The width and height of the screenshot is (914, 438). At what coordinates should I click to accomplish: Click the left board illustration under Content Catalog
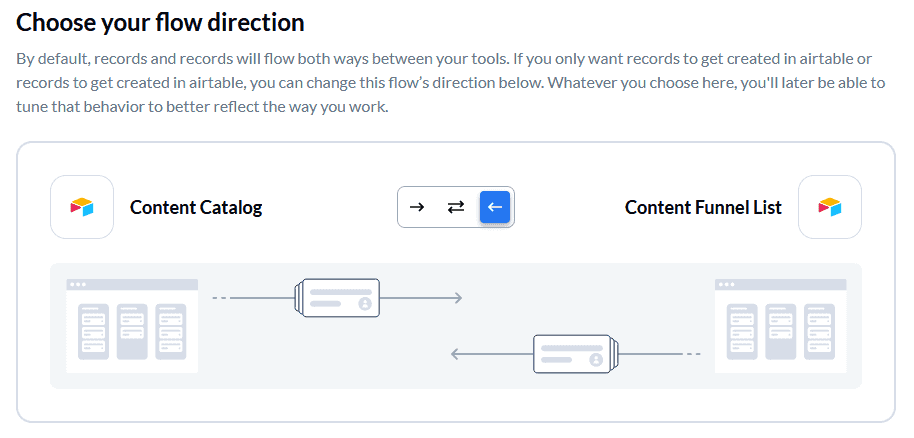coord(132,325)
